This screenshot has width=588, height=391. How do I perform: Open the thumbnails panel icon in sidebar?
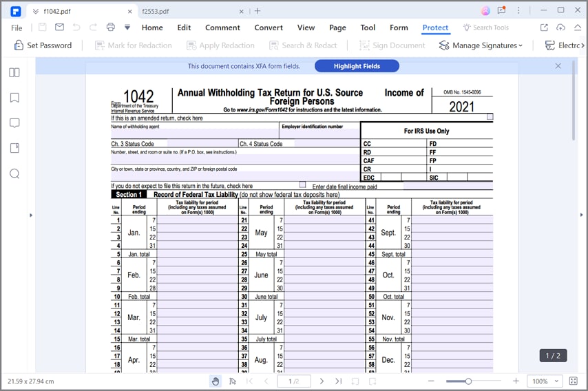pyautogui.click(x=14, y=72)
